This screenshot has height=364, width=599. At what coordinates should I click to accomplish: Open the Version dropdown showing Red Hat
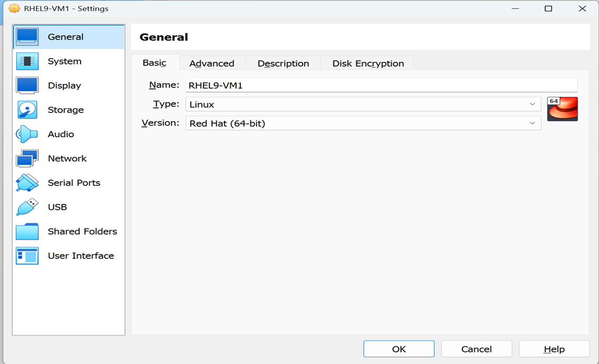point(363,124)
